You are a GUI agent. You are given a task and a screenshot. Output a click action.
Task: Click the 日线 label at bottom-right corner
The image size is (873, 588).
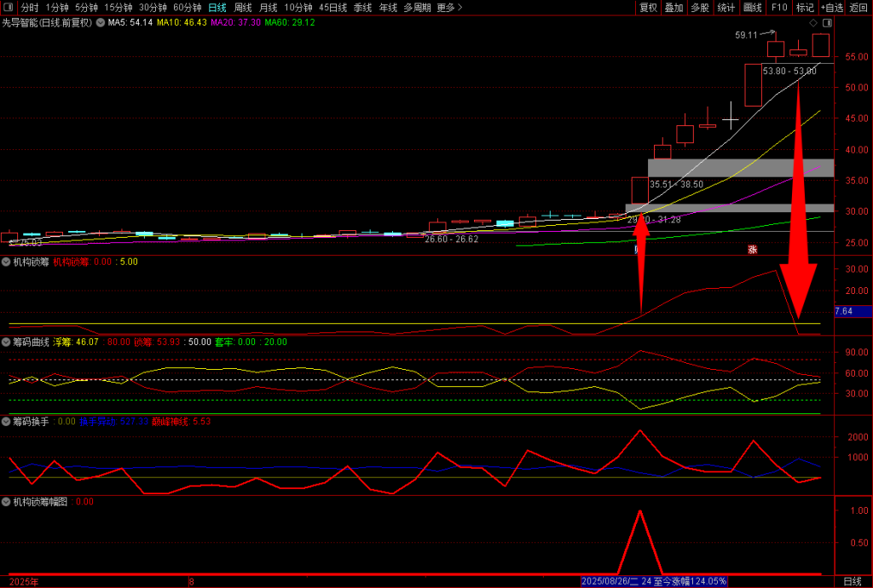point(852,581)
